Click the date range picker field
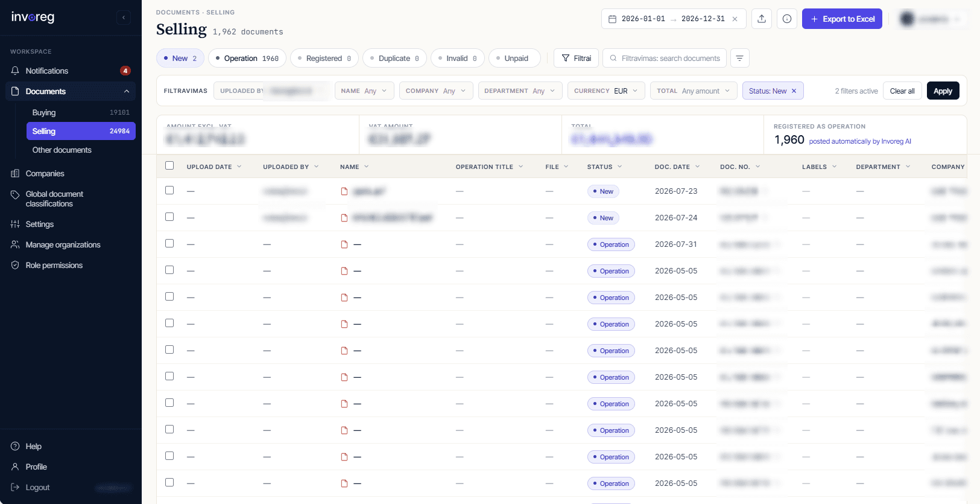The height and width of the screenshot is (504, 980). pos(673,19)
